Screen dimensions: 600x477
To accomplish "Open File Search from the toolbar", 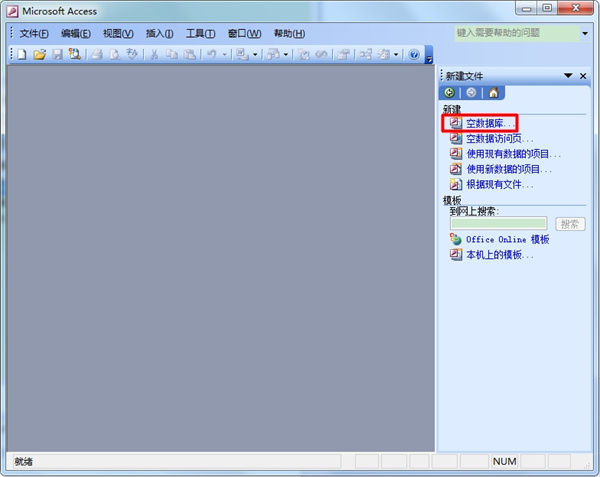I will [75, 54].
